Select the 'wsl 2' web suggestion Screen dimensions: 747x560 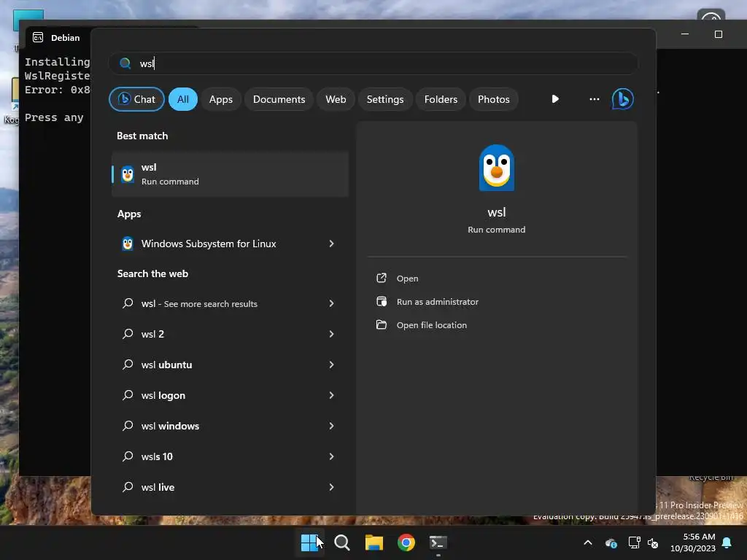(x=230, y=334)
